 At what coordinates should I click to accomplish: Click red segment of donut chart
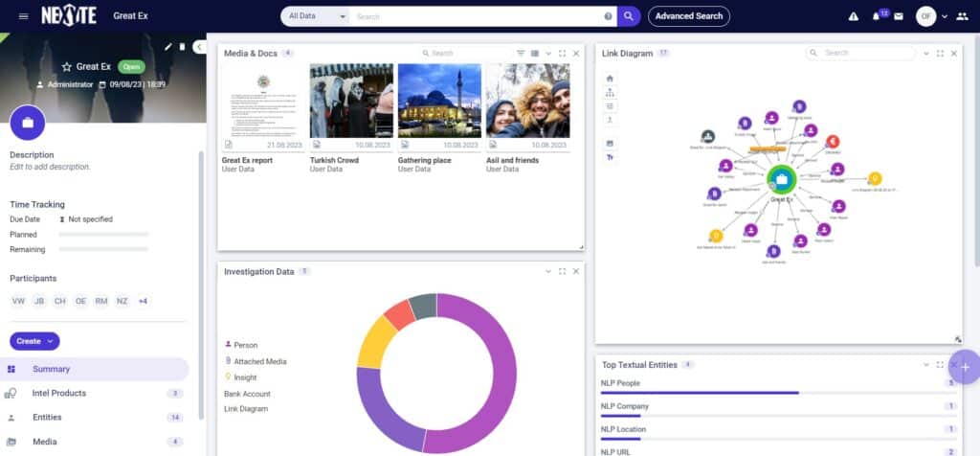click(400, 314)
